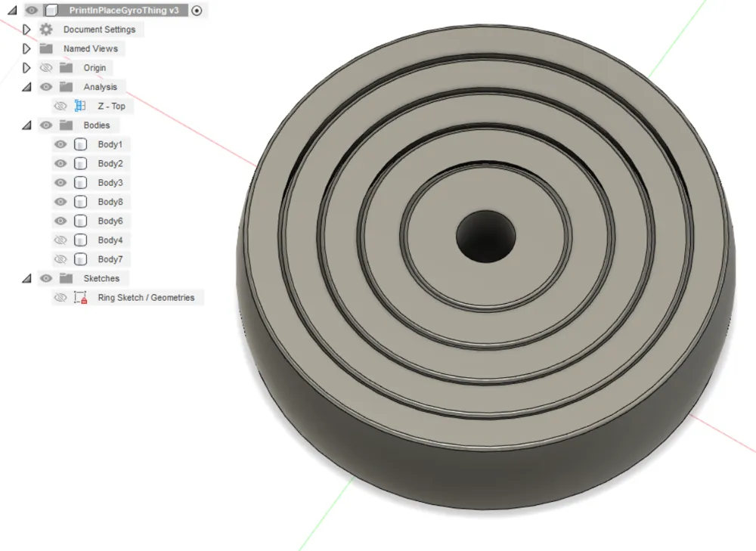The width and height of the screenshot is (756, 551).
Task: Toggle visibility of the Origin folder
Action: tap(46, 67)
